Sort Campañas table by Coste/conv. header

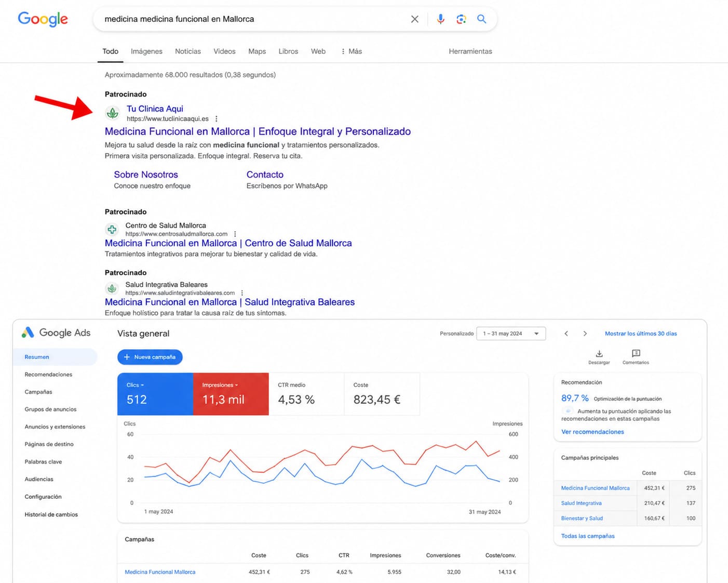(x=501, y=555)
